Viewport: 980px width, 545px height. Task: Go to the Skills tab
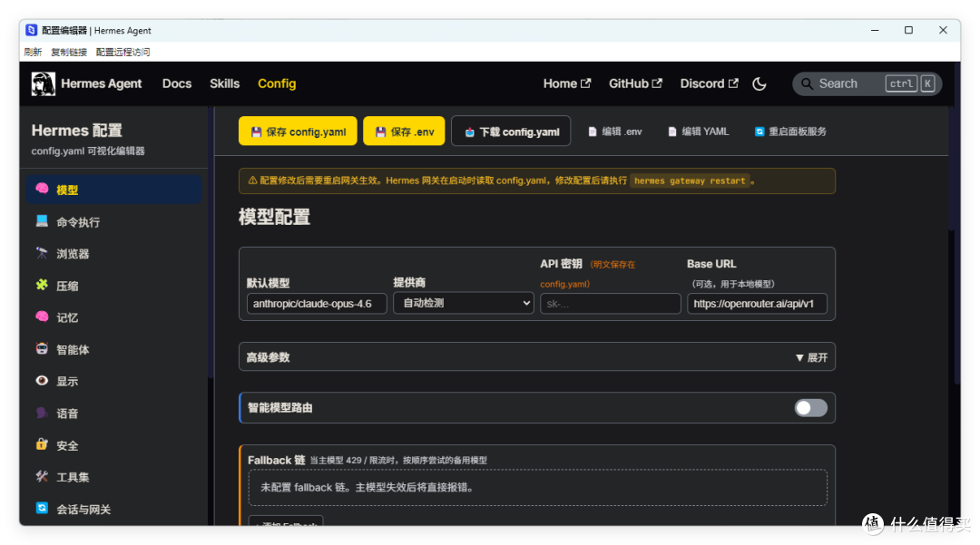pyautogui.click(x=224, y=83)
